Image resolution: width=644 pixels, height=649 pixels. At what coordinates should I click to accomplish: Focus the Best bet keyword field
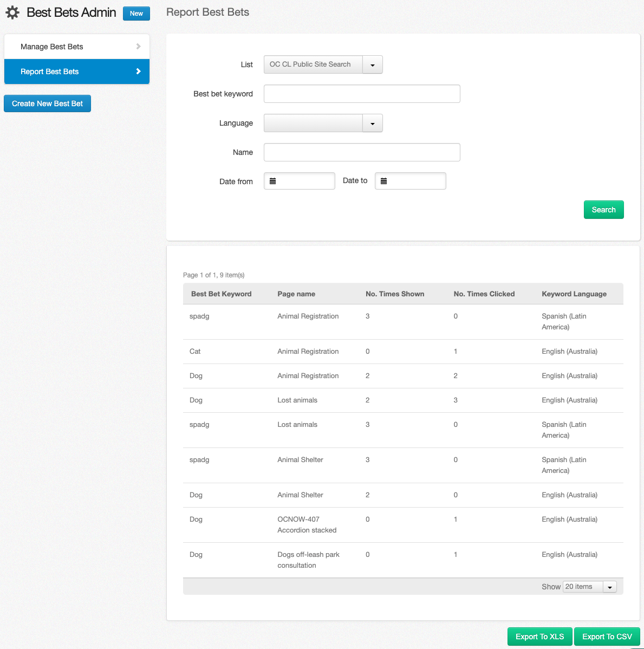(x=362, y=94)
